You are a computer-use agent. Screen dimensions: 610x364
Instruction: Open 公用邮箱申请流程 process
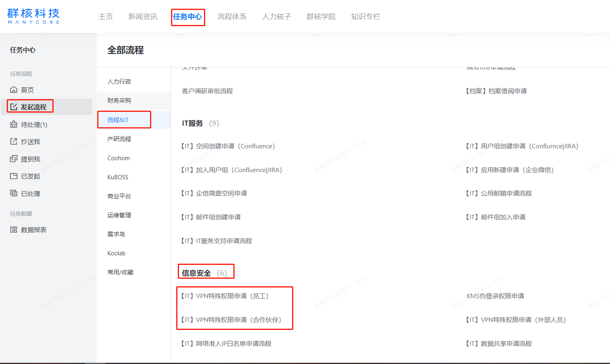click(x=498, y=193)
